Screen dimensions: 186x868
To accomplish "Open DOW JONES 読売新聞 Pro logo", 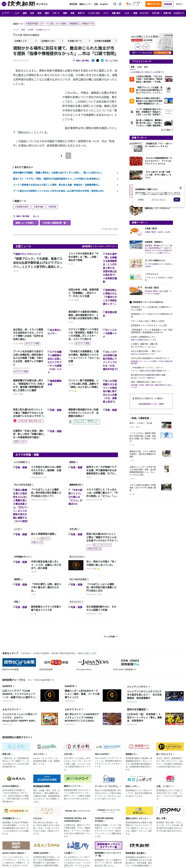I will click(130, 662).
